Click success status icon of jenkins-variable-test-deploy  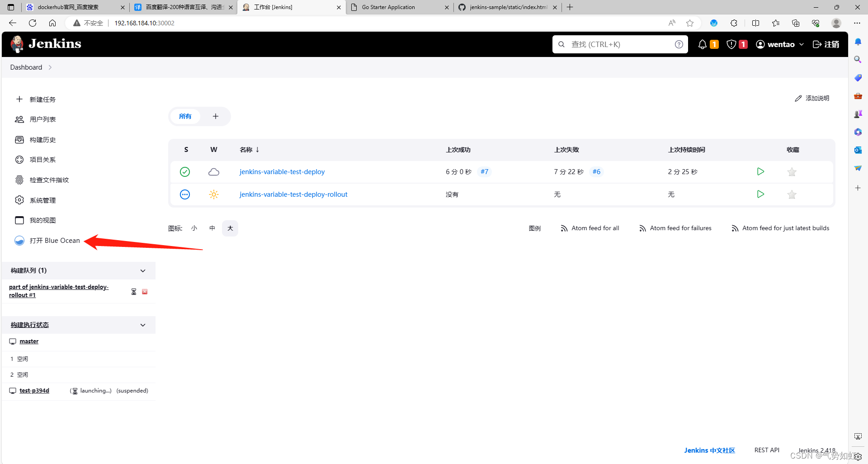point(185,172)
